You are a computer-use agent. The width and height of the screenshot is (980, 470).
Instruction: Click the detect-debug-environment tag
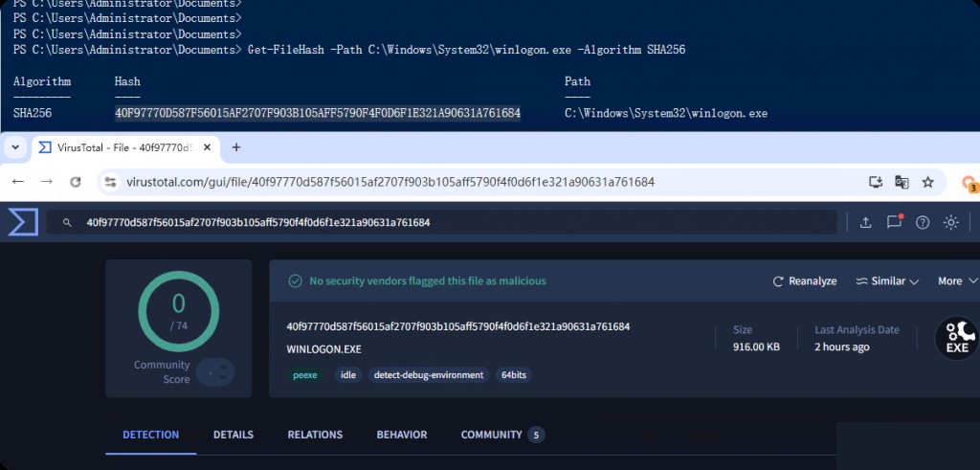point(429,375)
